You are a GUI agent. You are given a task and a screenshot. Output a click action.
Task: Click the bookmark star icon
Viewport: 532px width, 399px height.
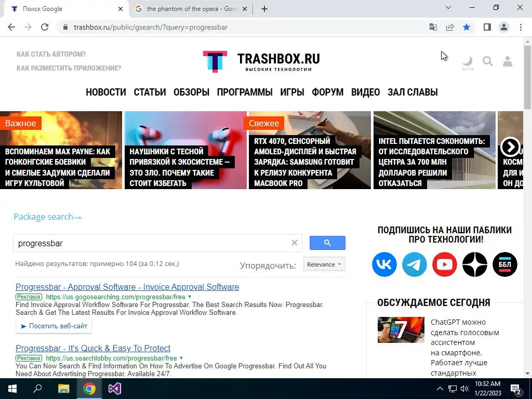(x=467, y=27)
